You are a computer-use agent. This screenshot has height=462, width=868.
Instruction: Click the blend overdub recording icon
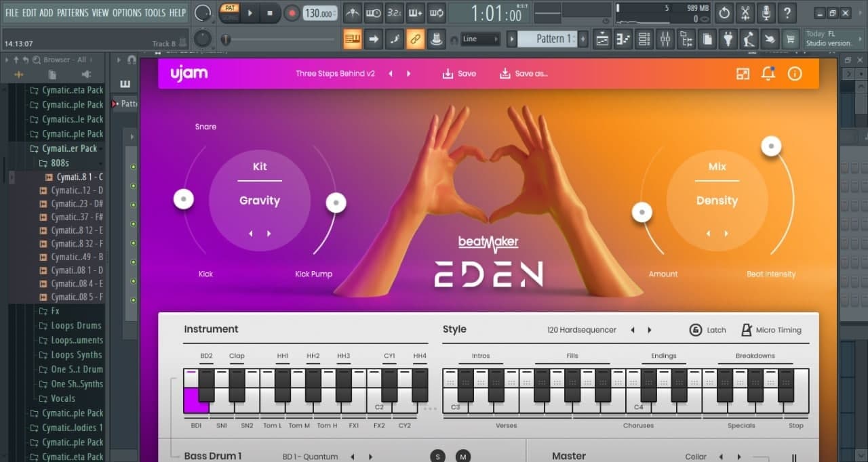pos(416,12)
